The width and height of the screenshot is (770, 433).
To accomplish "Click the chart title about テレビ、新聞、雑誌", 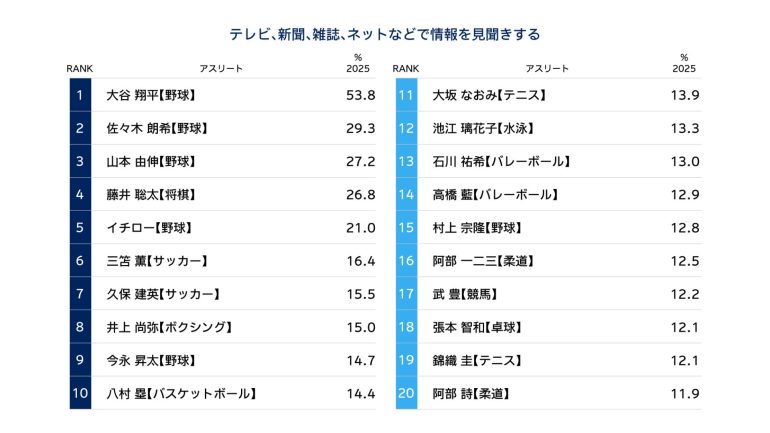I will [x=385, y=34].
